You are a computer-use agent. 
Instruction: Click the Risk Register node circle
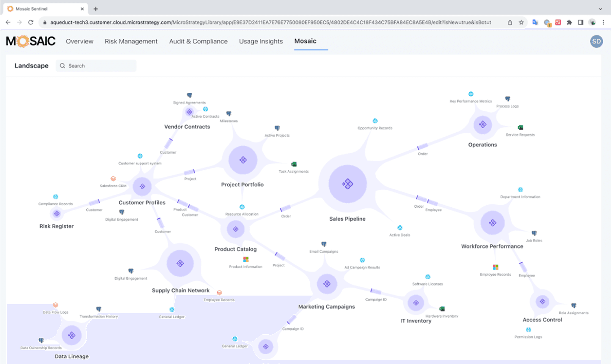[57, 214]
